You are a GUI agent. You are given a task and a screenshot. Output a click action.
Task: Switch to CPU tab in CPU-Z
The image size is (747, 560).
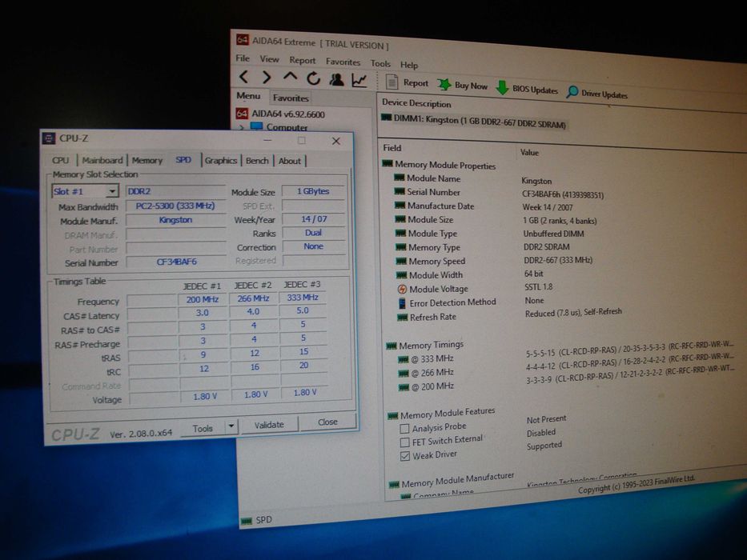[x=61, y=161]
